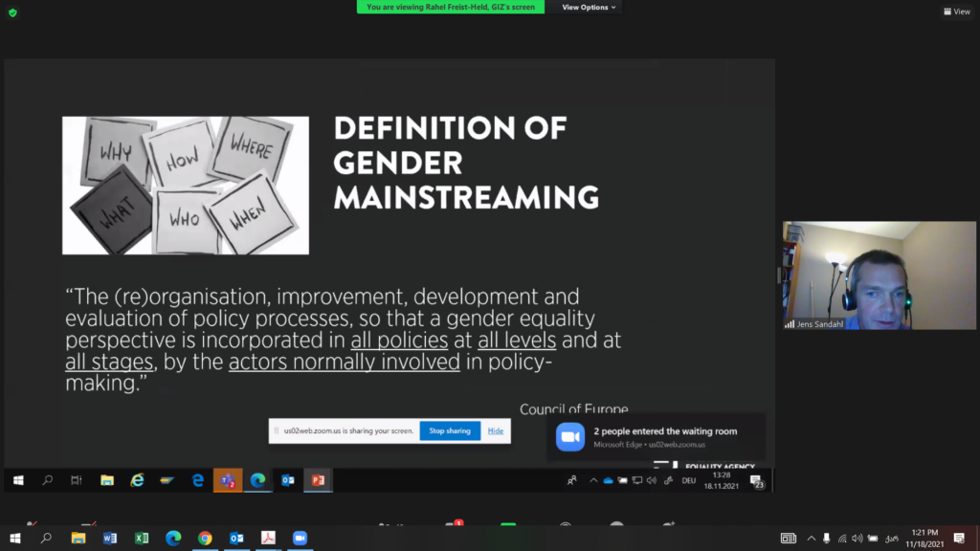Image resolution: width=980 pixels, height=551 pixels.
Task: Click the Stop sharing button
Action: [x=450, y=431]
